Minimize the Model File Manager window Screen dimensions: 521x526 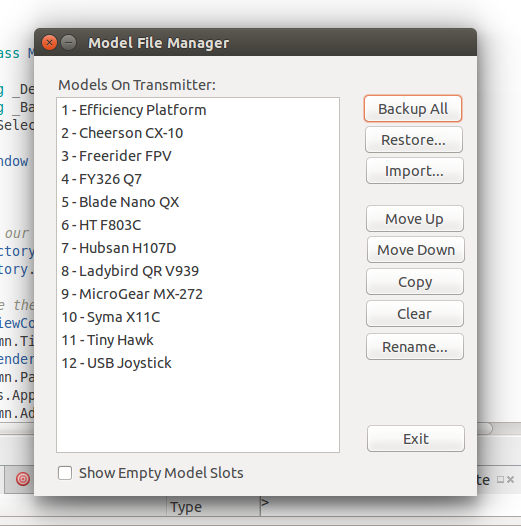[x=69, y=43]
